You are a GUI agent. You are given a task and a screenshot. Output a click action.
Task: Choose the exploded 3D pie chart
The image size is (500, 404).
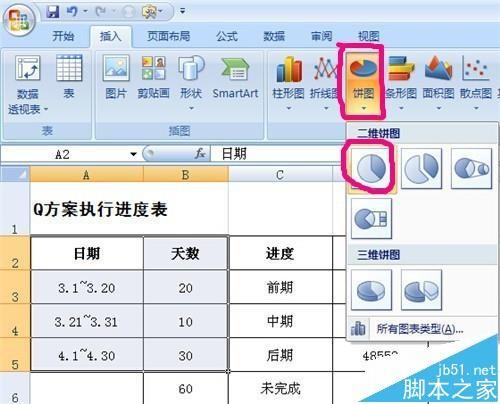tap(421, 290)
